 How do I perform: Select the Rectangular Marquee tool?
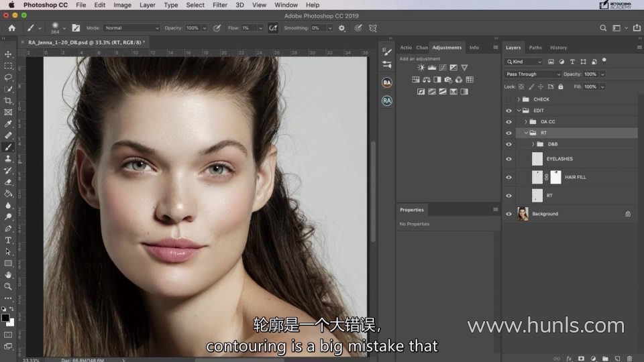tap(8, 66)
